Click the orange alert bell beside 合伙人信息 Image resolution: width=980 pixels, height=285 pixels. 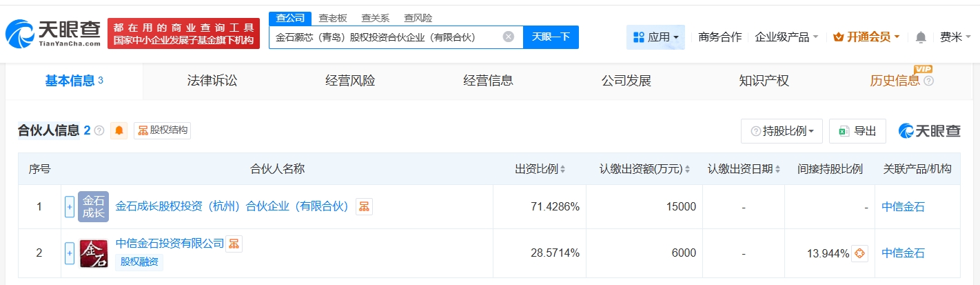pos(119,130)
